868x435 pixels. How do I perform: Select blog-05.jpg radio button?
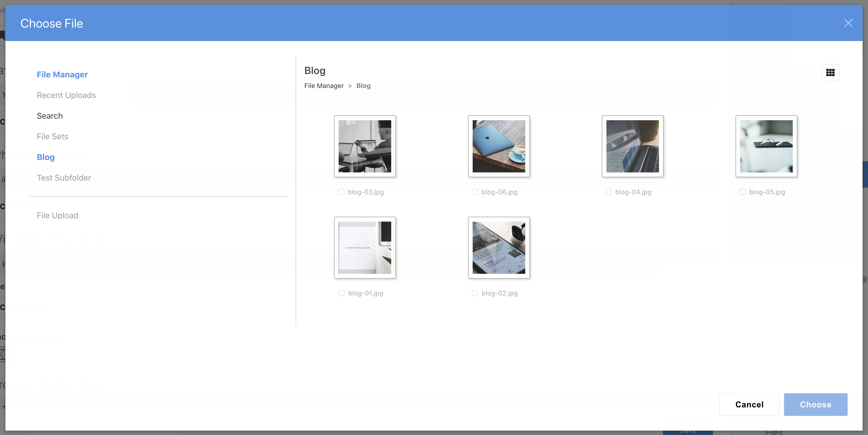coord(742,192)
